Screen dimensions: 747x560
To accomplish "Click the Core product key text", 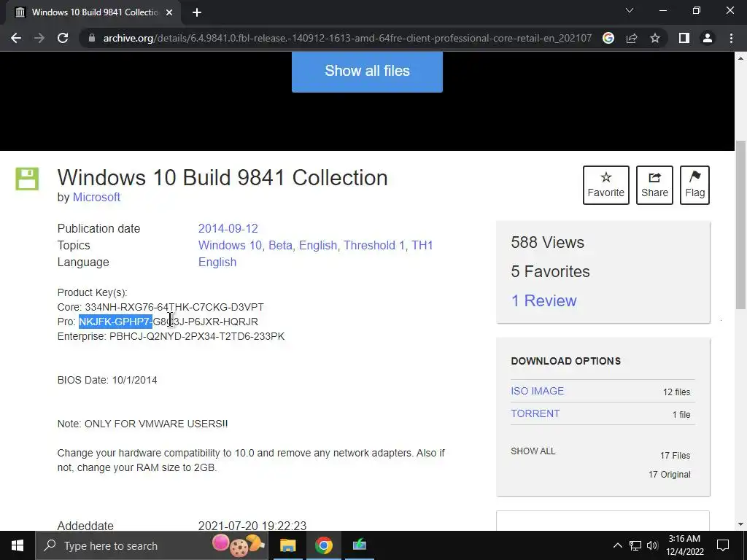I will 160,307.
